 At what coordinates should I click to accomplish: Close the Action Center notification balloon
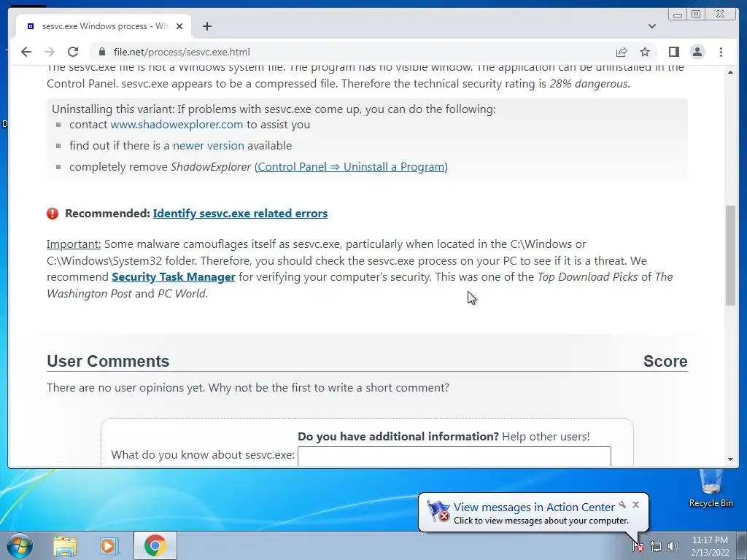[x=635, y=505]
